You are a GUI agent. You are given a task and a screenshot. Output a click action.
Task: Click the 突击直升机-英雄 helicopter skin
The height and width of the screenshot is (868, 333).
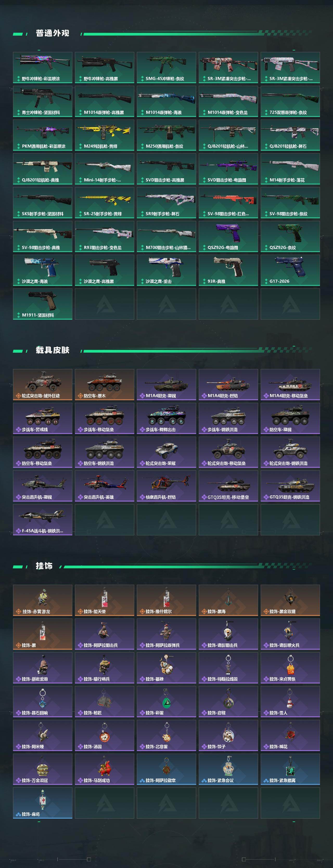104,486
